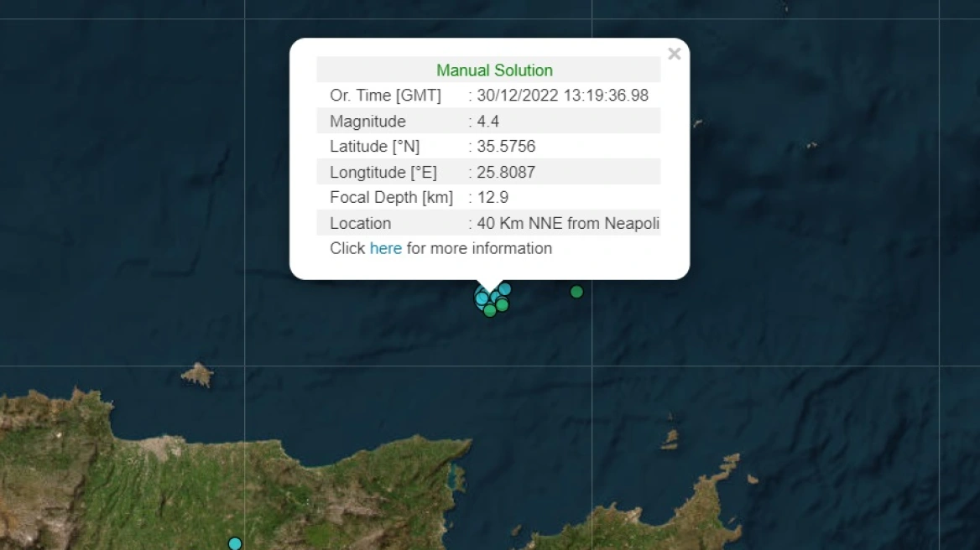Screen dimensions: 980x550
Task: Select the Longtitude value 25.8087
Action: 506,173
